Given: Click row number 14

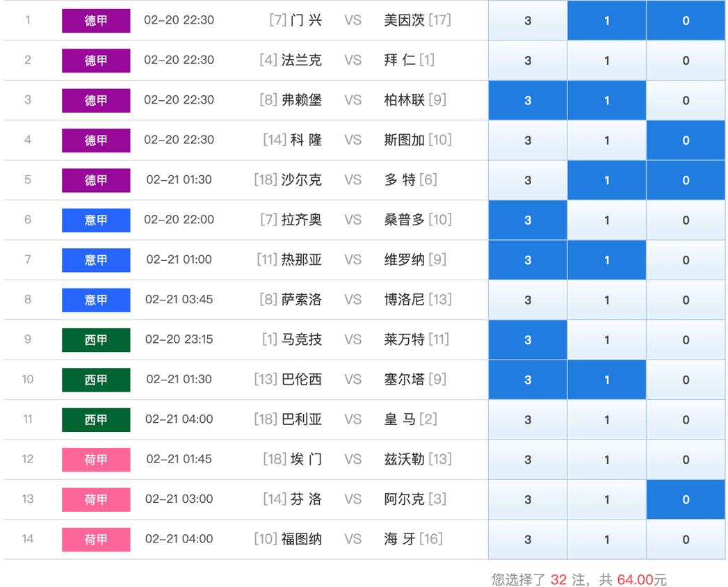Looking at the screenshot, I should pos(28,539).
